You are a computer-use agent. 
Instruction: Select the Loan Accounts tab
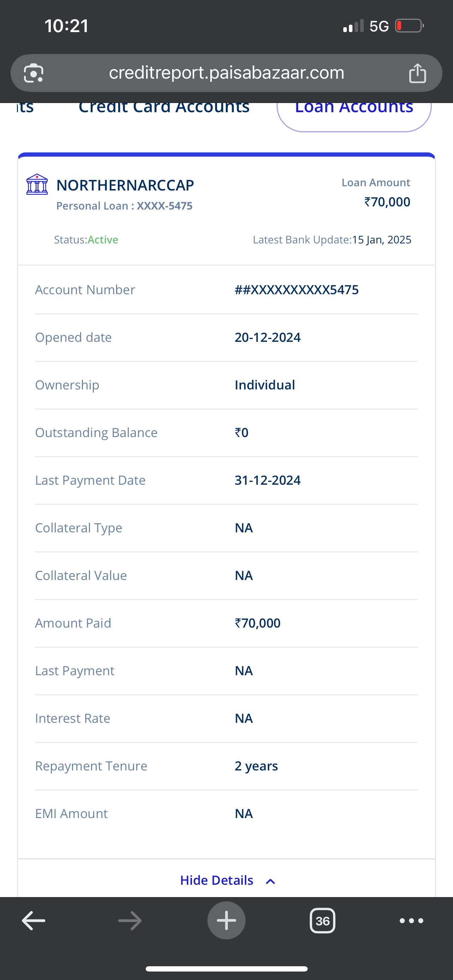[x=354, y=108]
